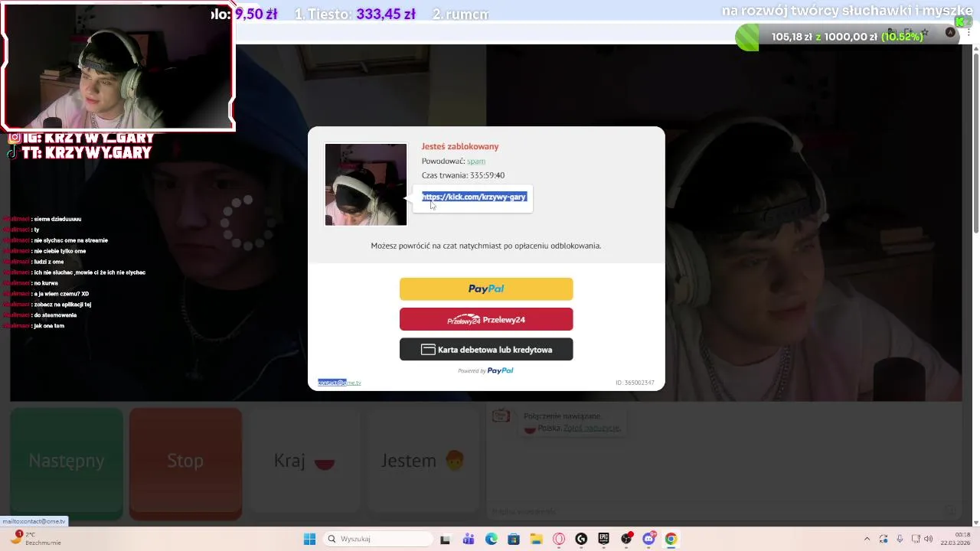Open the network display tray icon

click(x=915, y=539)
